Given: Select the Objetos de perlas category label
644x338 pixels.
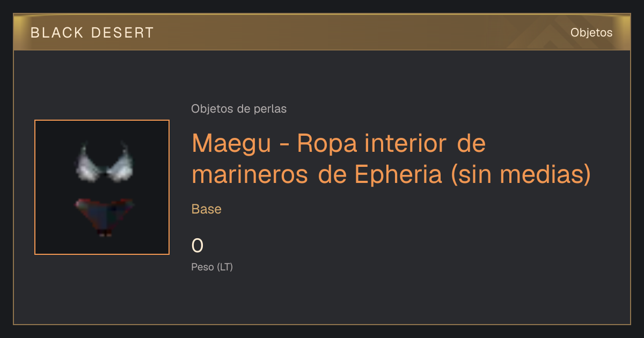Looking at the screenshot, I should (239, 109).
